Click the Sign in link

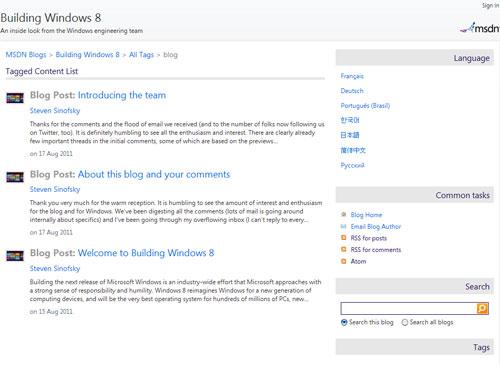coord(490,5)
